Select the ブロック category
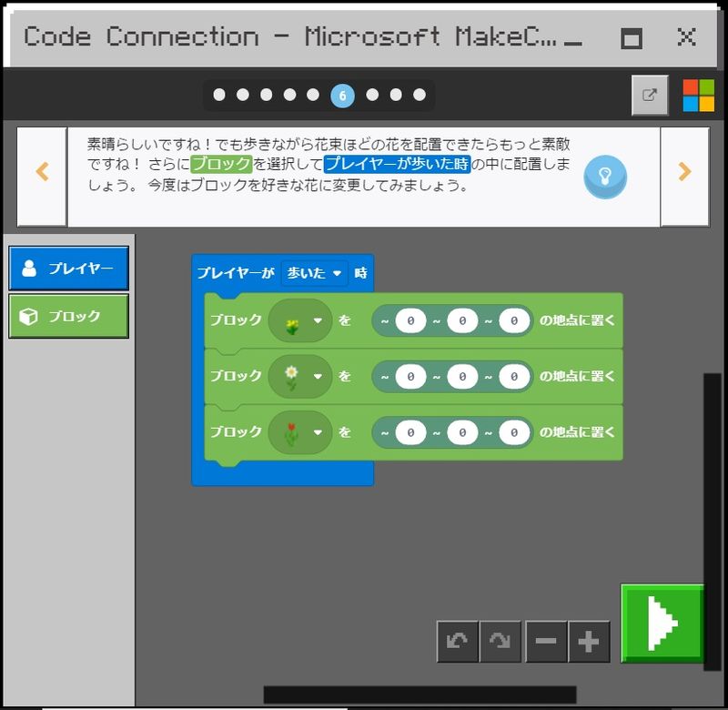 pyautogui.click(x=69, y=316)
